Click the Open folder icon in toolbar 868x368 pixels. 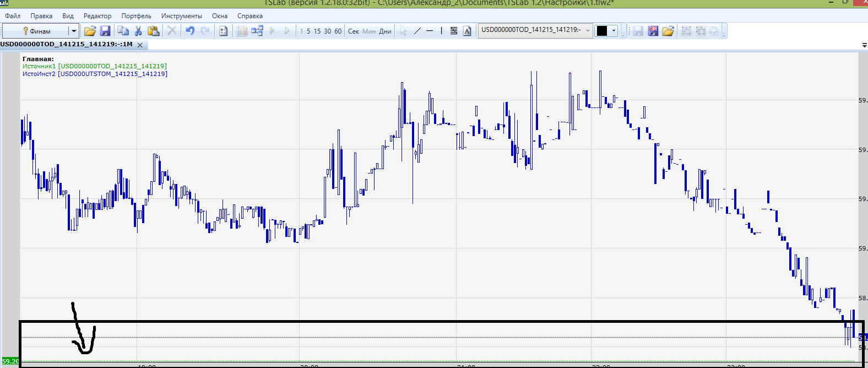click(90, 31)
